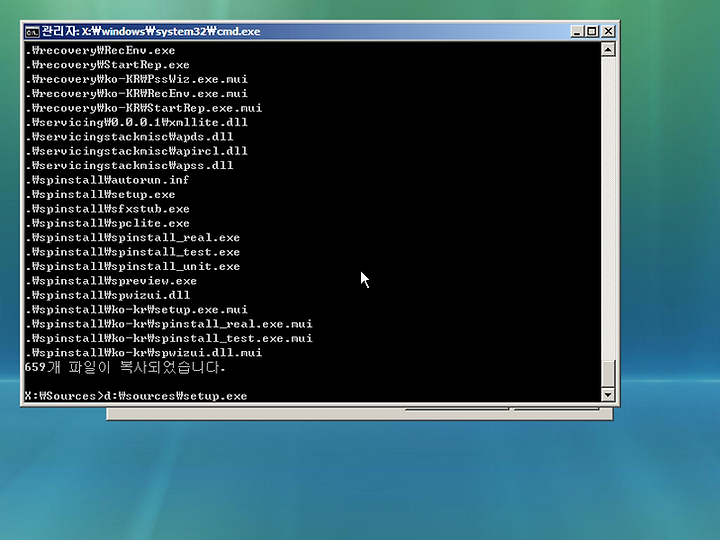Click the line ko-KR\PssWiz.exe.mui
720x540 pixels.
coord(136,79)
